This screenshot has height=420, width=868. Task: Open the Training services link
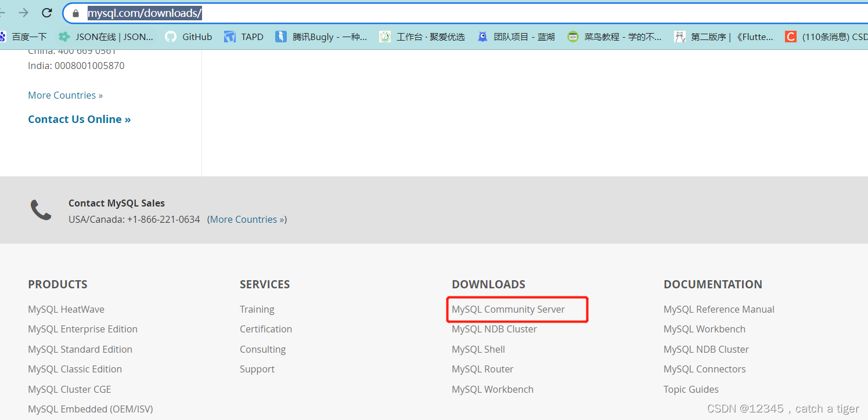(x=257, y=309)
